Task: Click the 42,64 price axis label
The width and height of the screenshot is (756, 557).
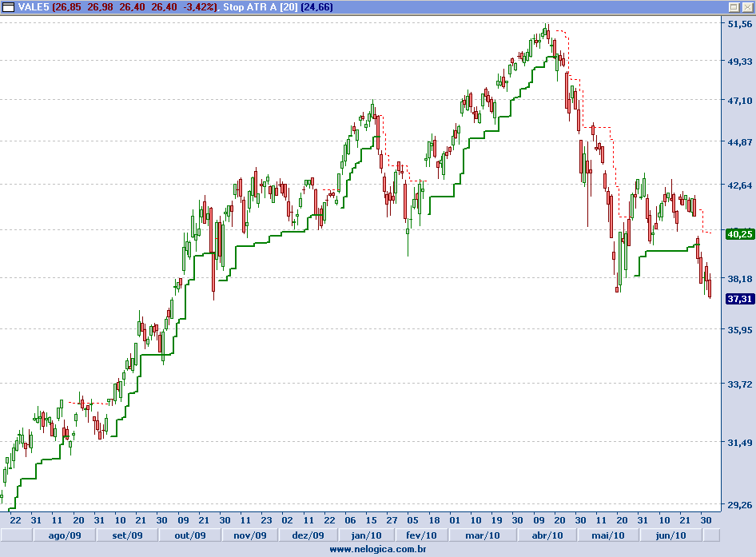Action: (x=739, y=185)
